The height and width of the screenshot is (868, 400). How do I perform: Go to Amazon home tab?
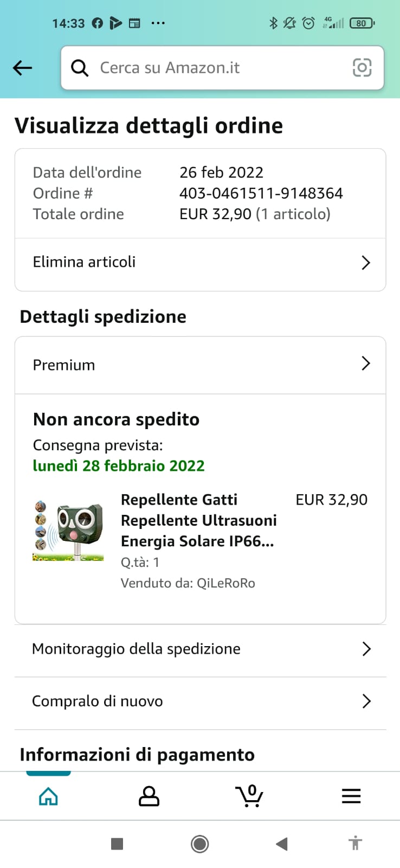[x=48, y=796]
